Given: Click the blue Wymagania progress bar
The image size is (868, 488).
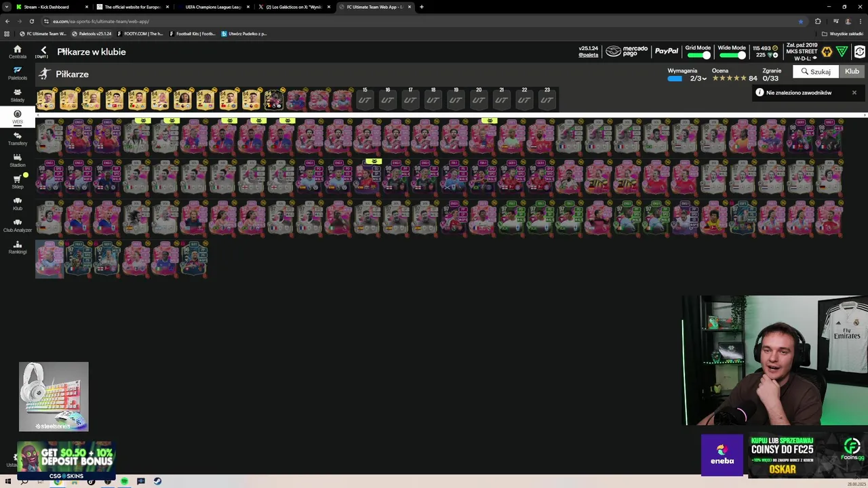Looking at the screenshot, I should (x=675, y=79).
